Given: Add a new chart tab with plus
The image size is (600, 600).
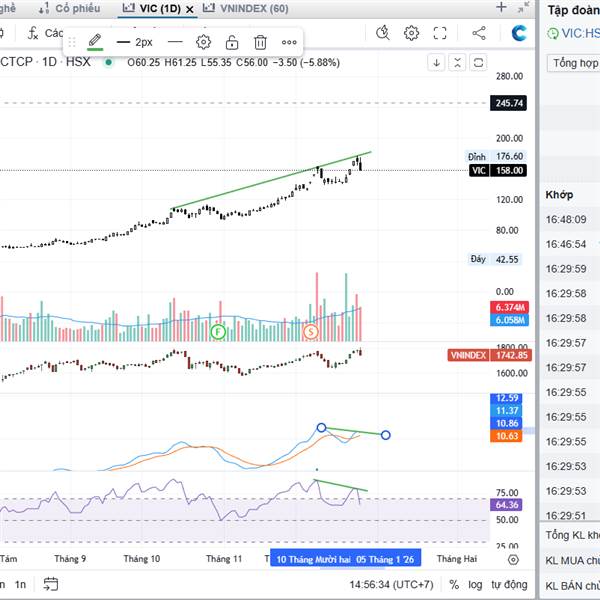Looking at the screenshot, I should pyautogui.click(x=501, y=8).
